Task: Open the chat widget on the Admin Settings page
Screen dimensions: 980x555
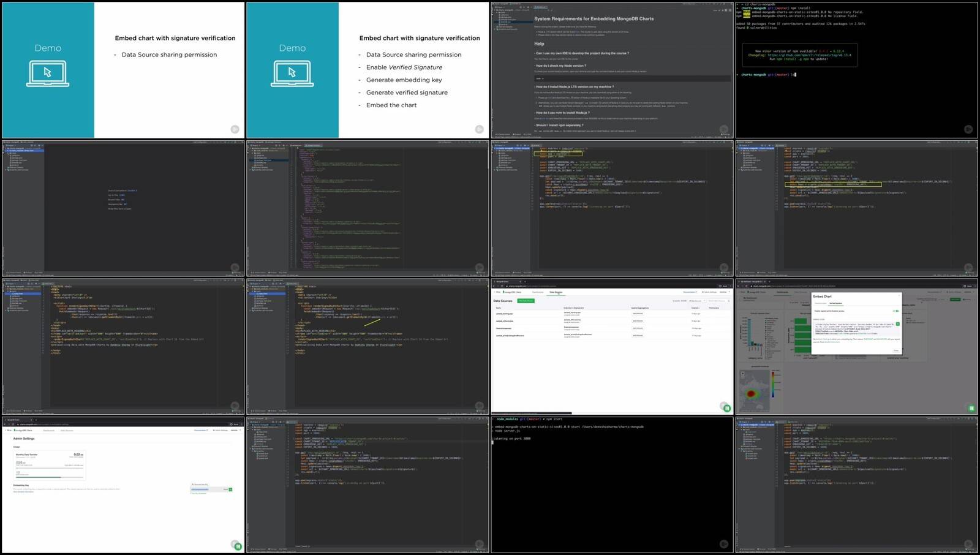Action: coord(238,546)
